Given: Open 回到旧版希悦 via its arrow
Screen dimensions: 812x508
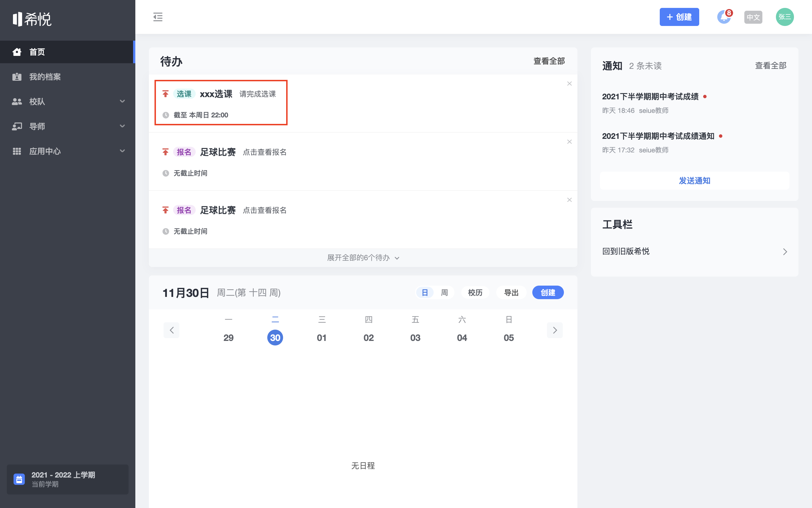Looking at the screenshot, I should pos(785,252).
